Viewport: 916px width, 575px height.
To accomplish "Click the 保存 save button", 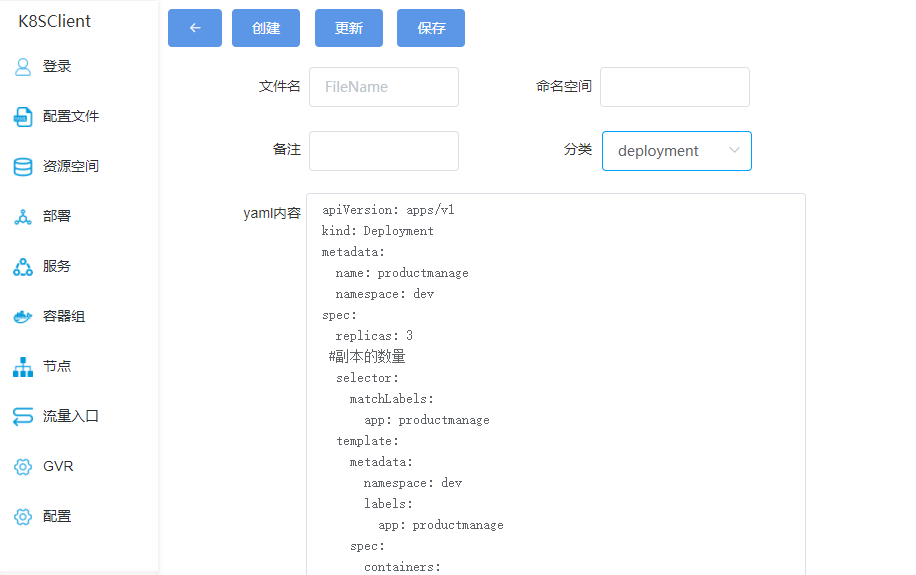I will coord(431,27).
